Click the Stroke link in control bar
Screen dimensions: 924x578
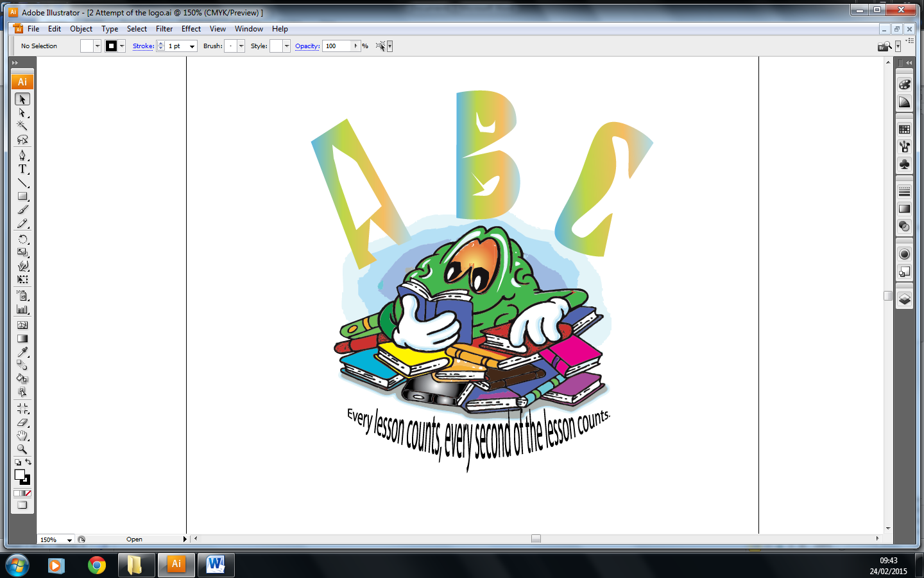tap(143, 46)
